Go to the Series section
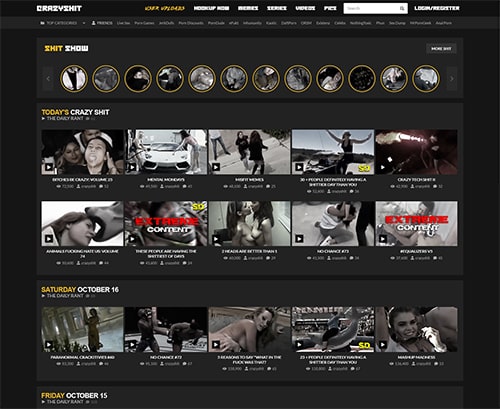The width and height of the screenshot is (500, 409). point(277,8)
